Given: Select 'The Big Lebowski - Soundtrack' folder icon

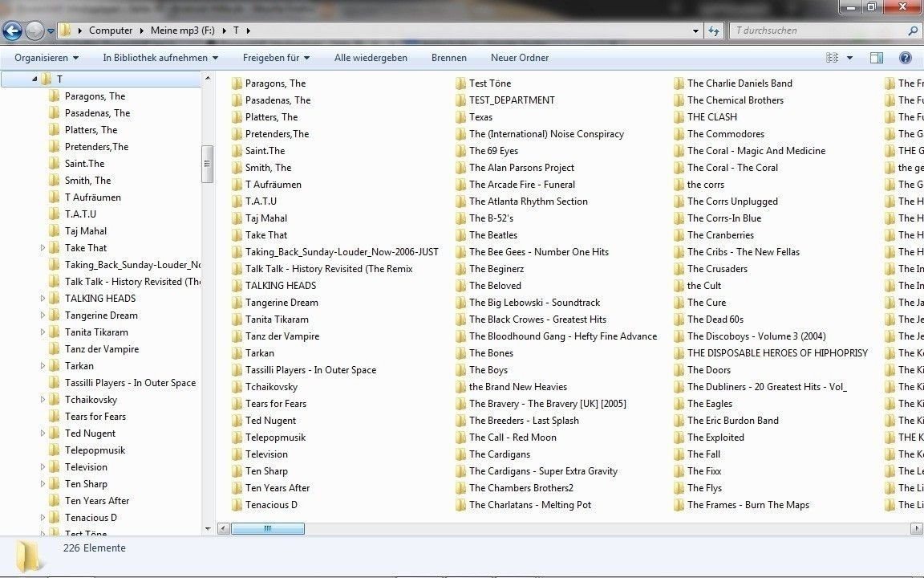Looking at the screenshot, I should (461, 303).
